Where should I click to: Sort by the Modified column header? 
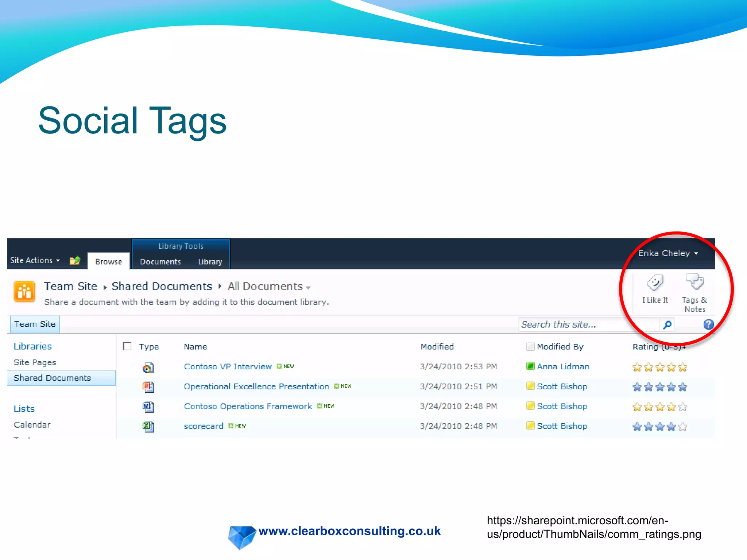coord(437,347)
